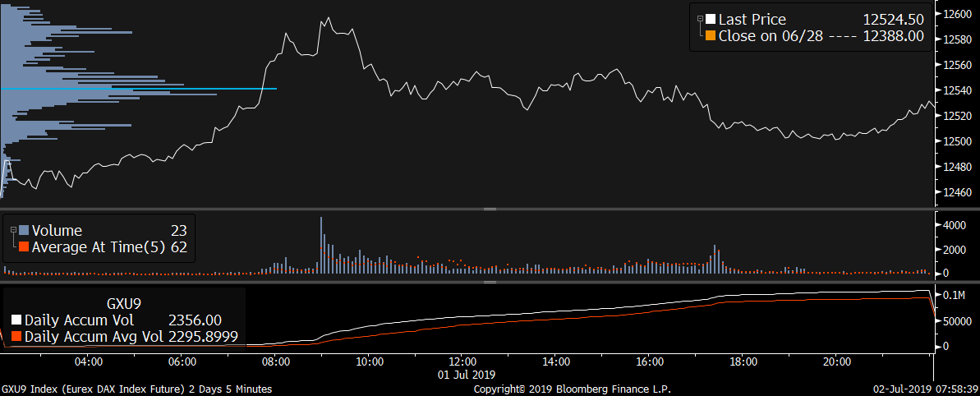980x396 pixels.
Task: Click the orange Close on 06/28 swatch
Action: [711, 36]
